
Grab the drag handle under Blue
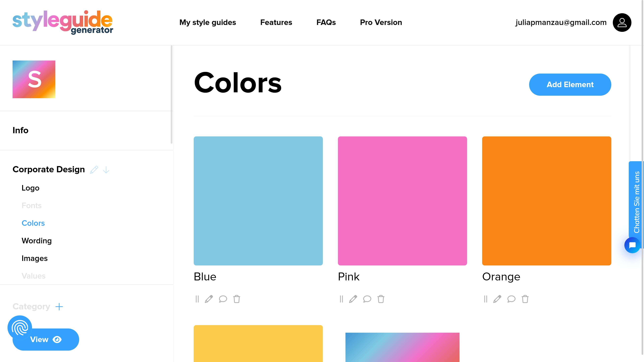coord(197,299)
